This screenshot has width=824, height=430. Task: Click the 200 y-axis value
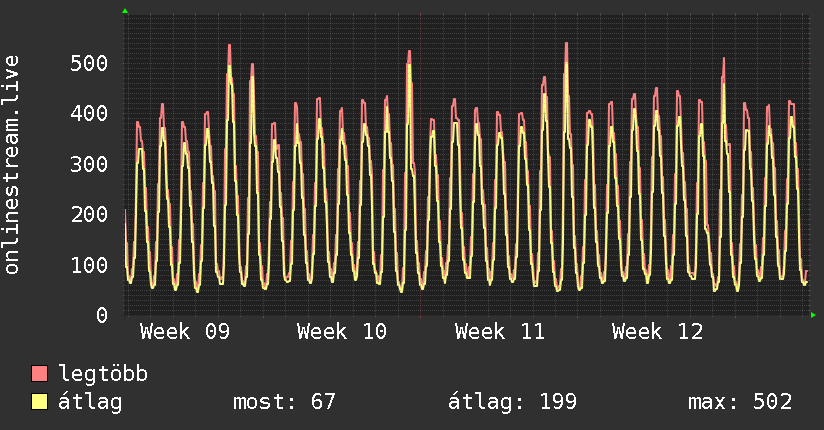[89, 214]
